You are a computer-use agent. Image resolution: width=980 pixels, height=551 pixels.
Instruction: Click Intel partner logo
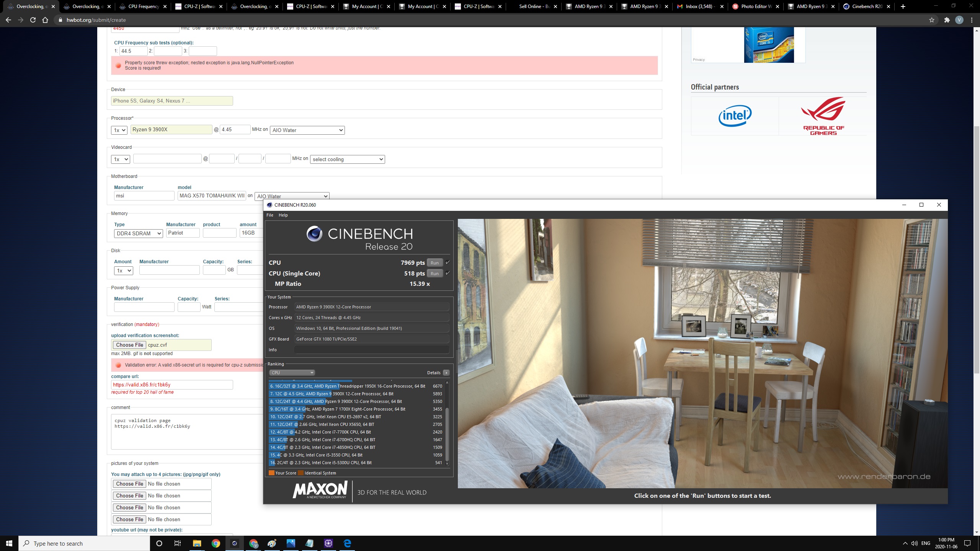[735, 116]
